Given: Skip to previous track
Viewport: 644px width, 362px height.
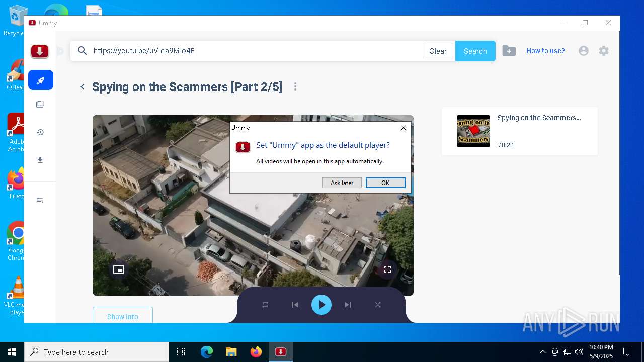Looking at the screenshot, I should click(295, 305).
